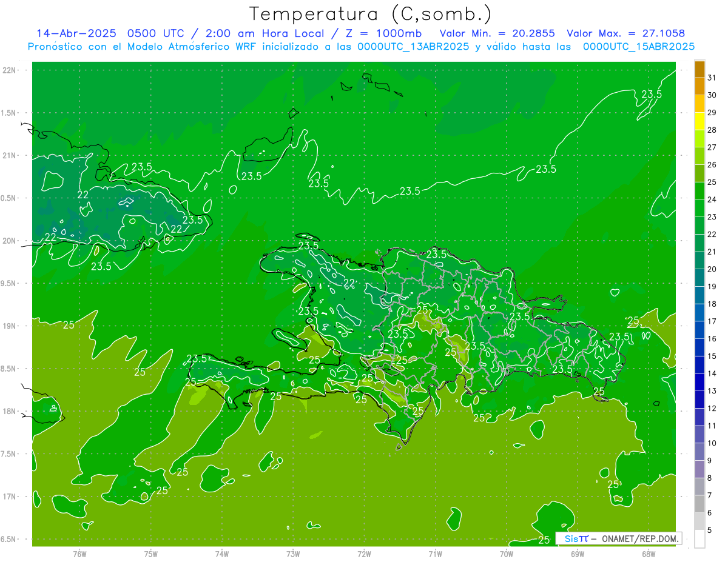Click the 22N latitude axis label

tap(9, 70)
